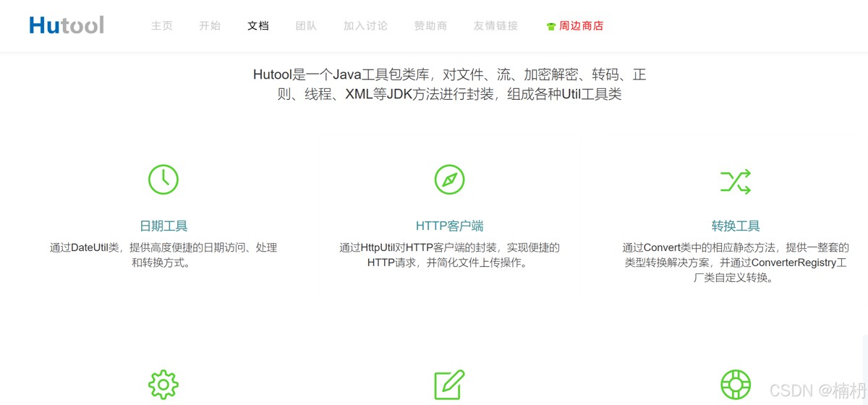
Task: Click the green T-shirt shop icon
Action: (x=551, y=26)
